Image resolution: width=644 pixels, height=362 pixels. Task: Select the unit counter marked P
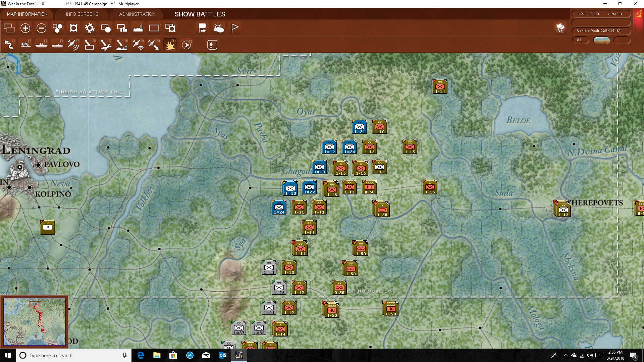click(48, 228)
